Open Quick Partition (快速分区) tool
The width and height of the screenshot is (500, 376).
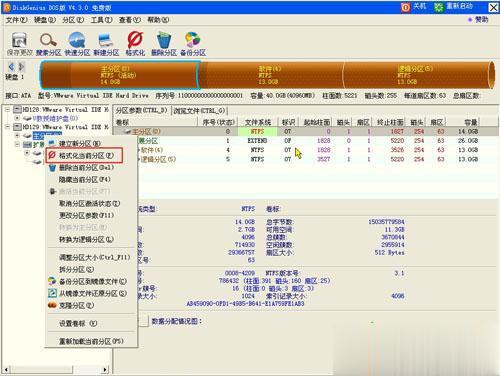tap(77, 40)
